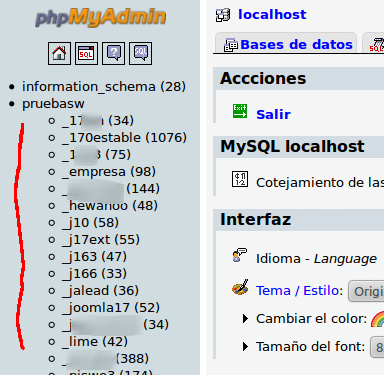
Task: Click the language icon beside Idioma
Action: tap(240, 255)
